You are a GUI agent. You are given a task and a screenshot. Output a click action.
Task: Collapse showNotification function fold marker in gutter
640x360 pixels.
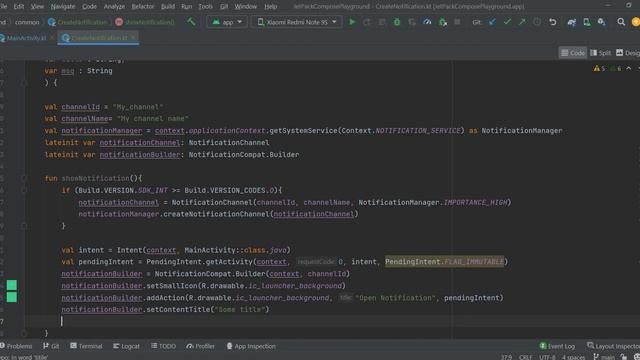click(24, 178)
